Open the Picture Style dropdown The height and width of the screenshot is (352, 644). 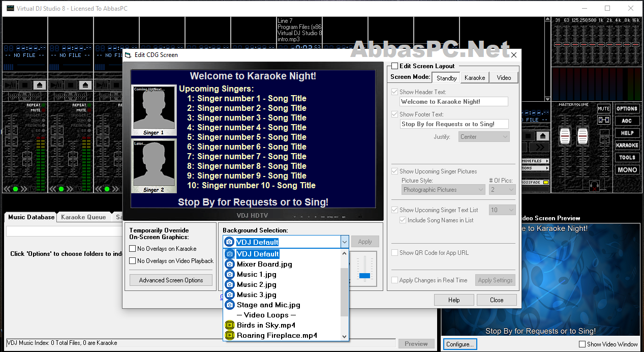444,190
